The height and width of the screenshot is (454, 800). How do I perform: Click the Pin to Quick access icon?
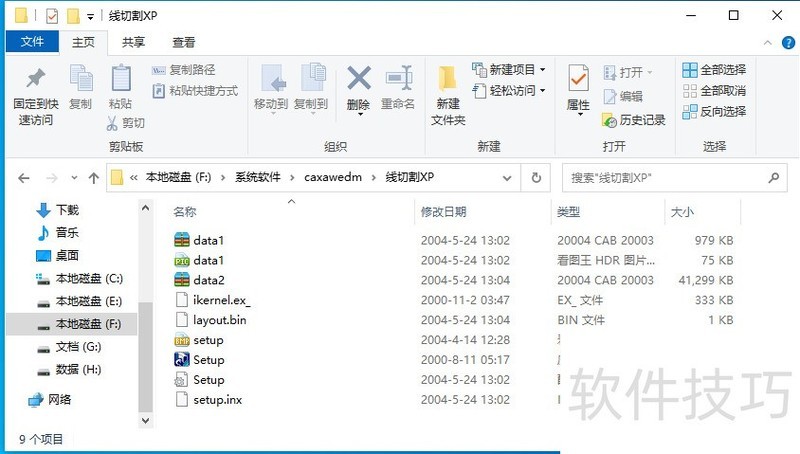coord(36,78)
